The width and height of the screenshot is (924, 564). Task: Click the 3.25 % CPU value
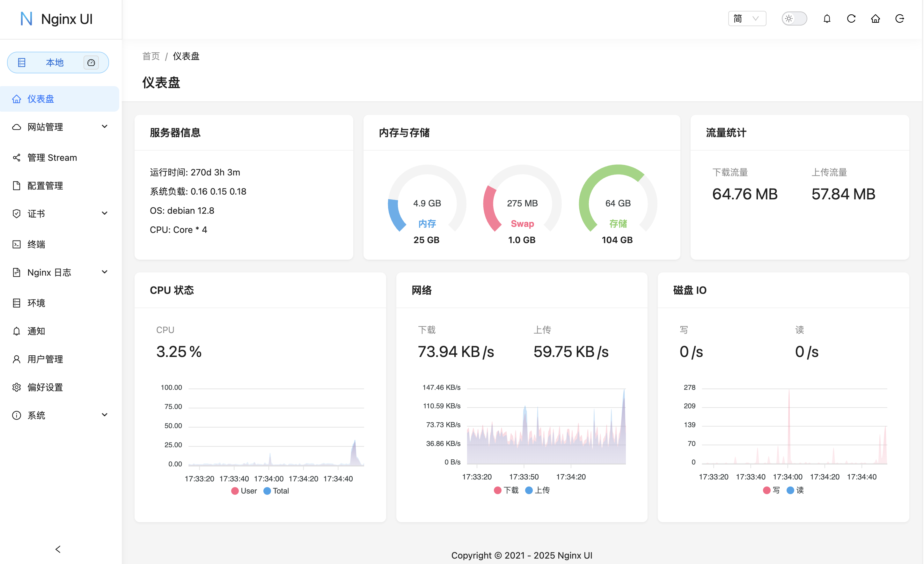pos(179,352)
